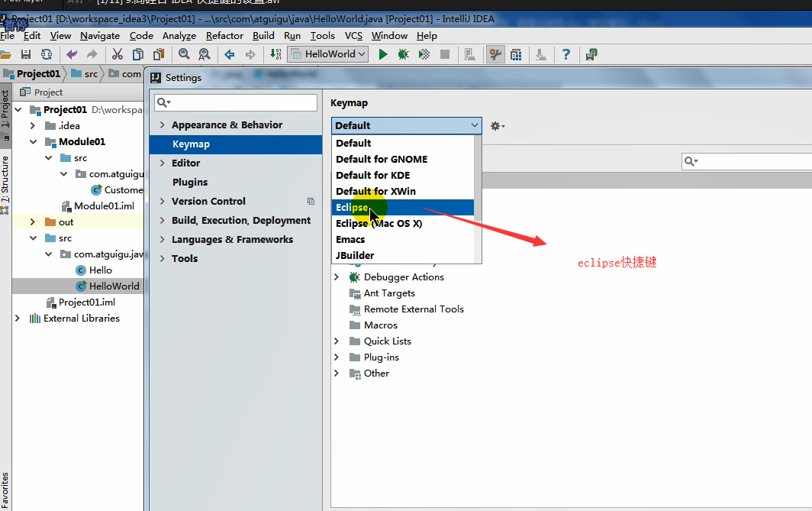Start debugging with the bug icon
The image size is (812, 511).
click(x=404, y=54)
